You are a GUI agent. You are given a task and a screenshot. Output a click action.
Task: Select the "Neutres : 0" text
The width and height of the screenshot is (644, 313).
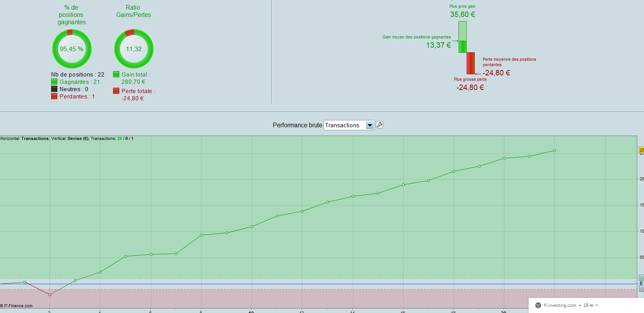pos(74,89)
